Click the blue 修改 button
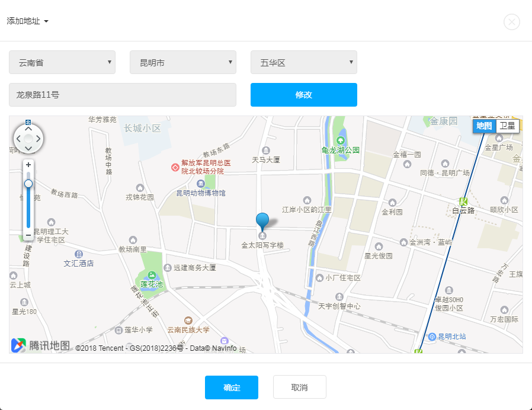This screenshot has width=532, height=410. 304,95
